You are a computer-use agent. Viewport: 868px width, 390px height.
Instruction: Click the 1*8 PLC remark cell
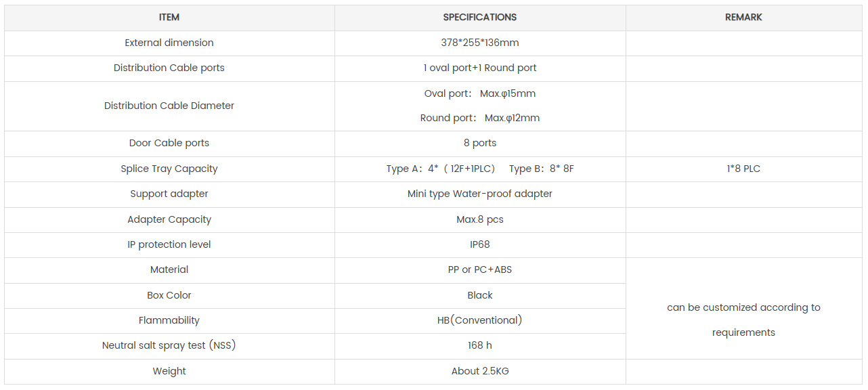(x=743, y=169)
